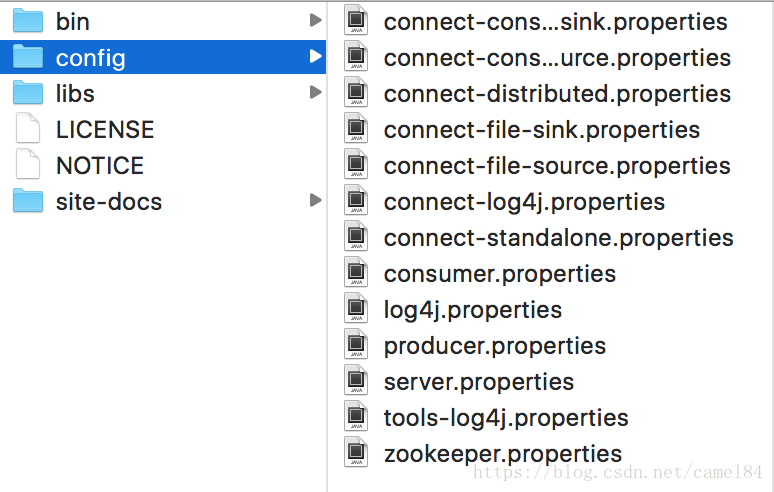
Task: Click the log4j.properties file icon
Action: pos(356,308)
